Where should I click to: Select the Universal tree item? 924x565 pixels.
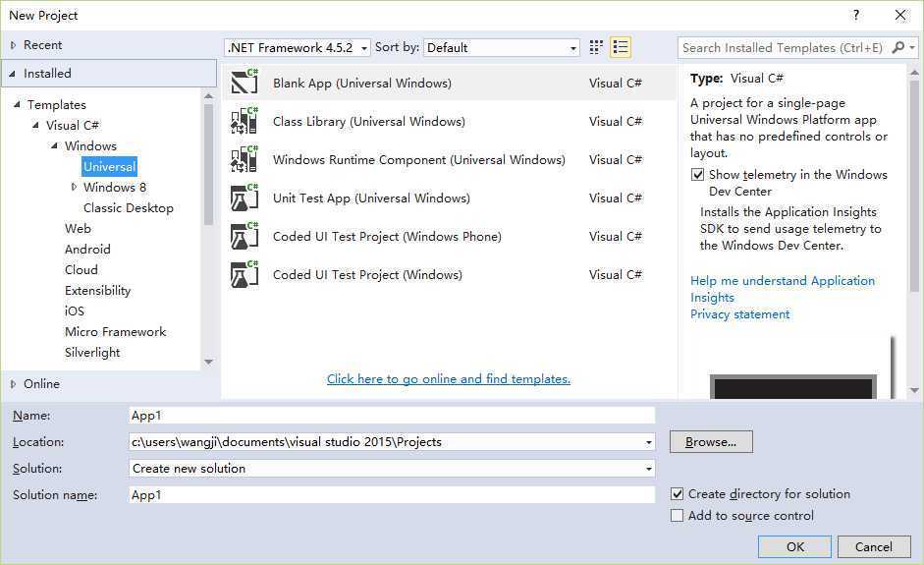coord(110,166)
